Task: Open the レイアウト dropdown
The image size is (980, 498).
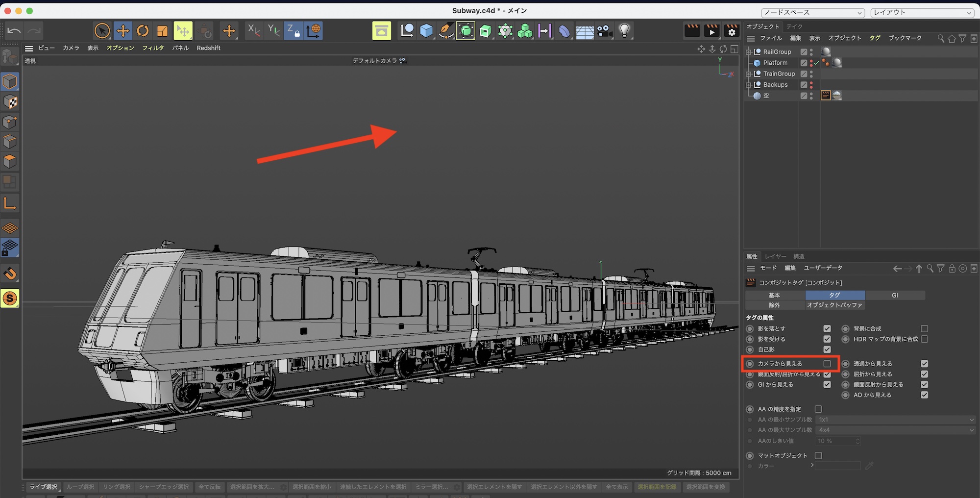Action: (x=922, y=13)
